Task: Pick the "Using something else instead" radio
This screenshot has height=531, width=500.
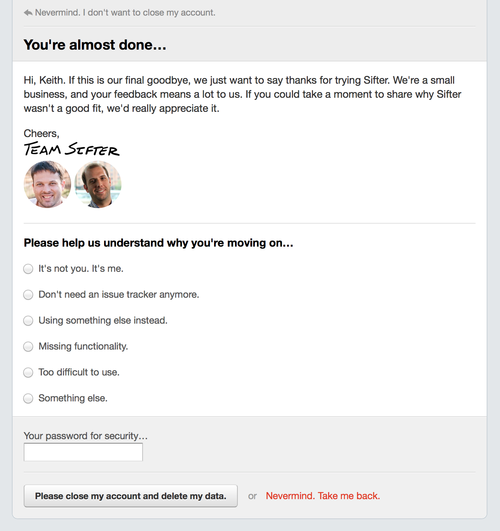Action: tap(28, 321)
